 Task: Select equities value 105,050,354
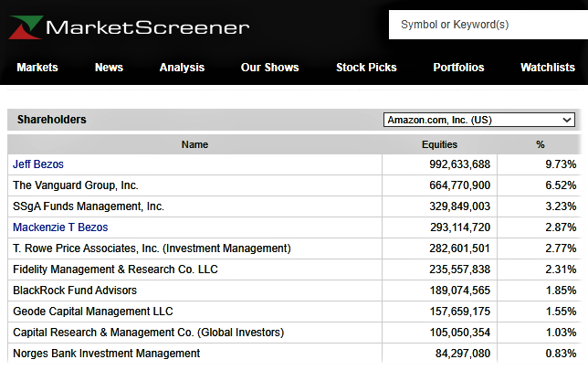(x=460, y=333)
